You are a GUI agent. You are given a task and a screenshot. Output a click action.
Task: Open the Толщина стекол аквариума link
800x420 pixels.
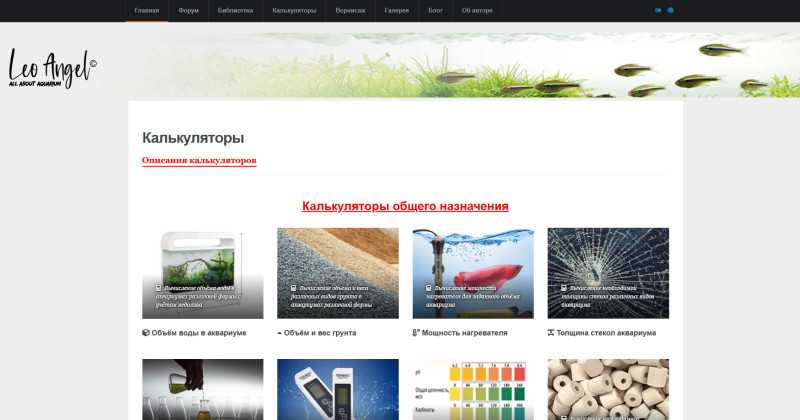coord(606,333)
